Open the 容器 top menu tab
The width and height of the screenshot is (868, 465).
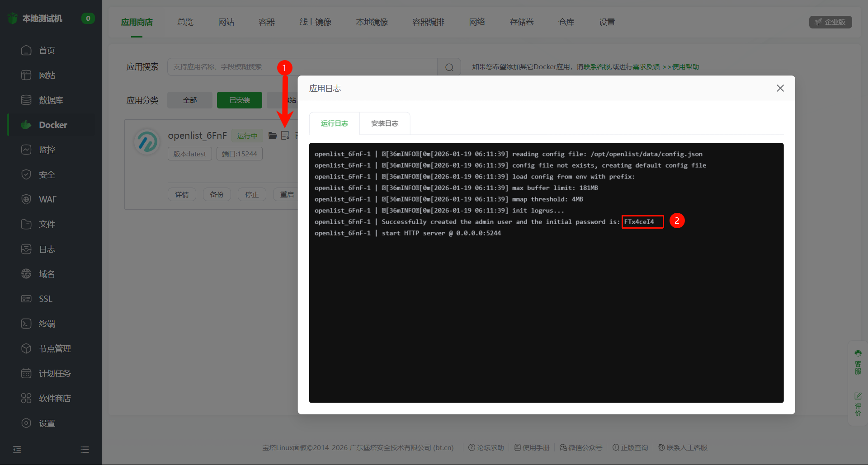pos(266,22)
